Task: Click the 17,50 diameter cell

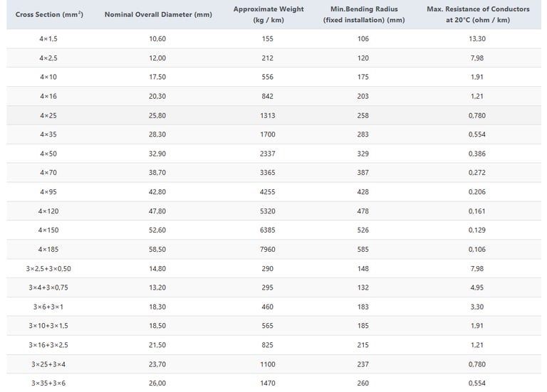Action: point(157,77)
